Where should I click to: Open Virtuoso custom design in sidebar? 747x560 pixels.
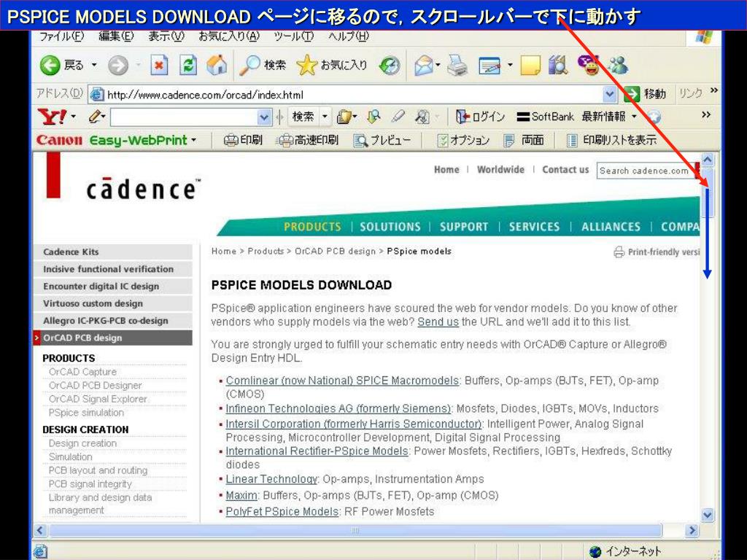113,303
